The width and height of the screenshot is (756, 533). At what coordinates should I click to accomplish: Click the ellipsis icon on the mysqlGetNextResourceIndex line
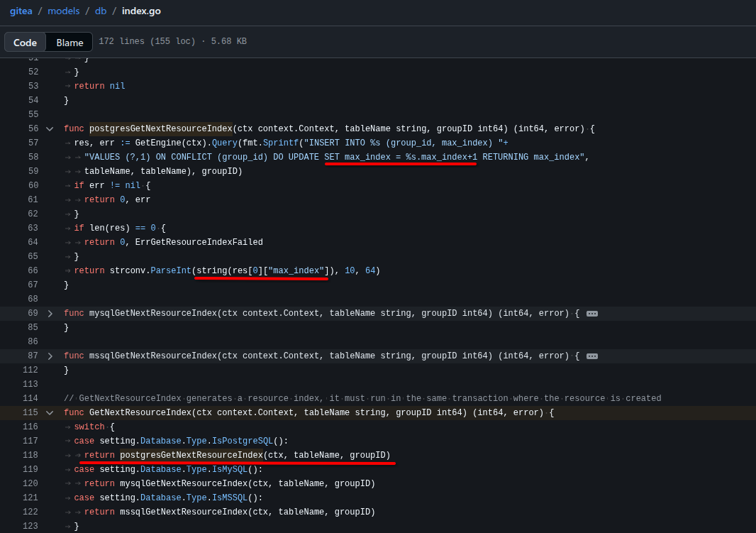[x=592, y=314]
